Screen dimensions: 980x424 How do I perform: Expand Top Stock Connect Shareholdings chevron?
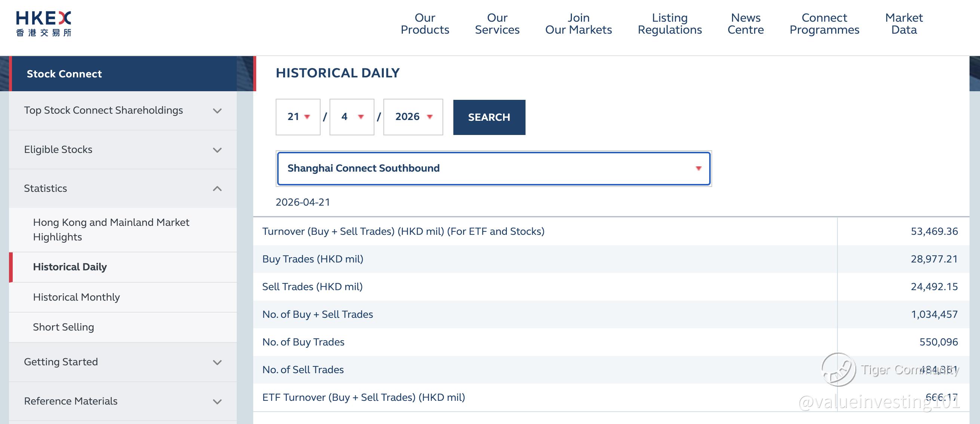pos(217,111)
